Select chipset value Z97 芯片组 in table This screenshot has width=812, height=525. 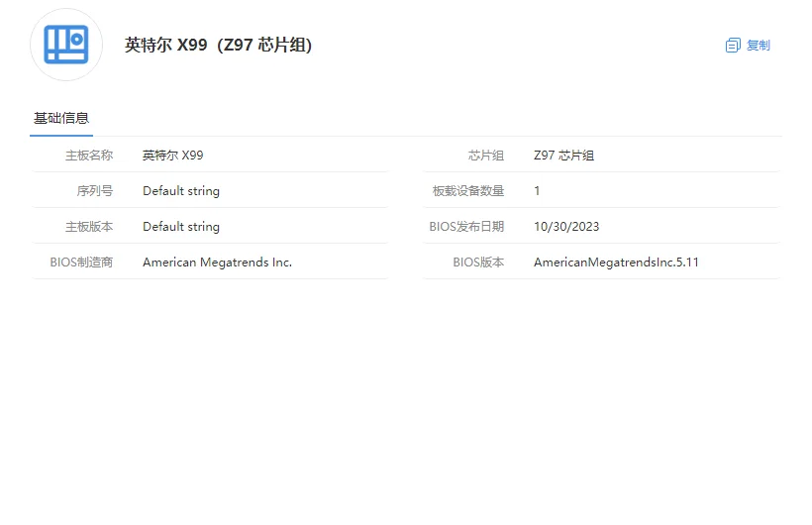tap(564, 155)
